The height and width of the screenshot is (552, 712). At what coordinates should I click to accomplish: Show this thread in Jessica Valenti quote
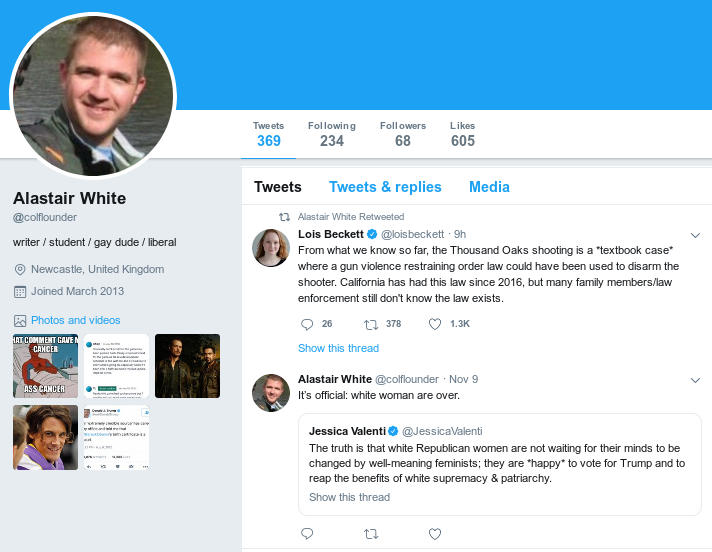pos(349,497)
